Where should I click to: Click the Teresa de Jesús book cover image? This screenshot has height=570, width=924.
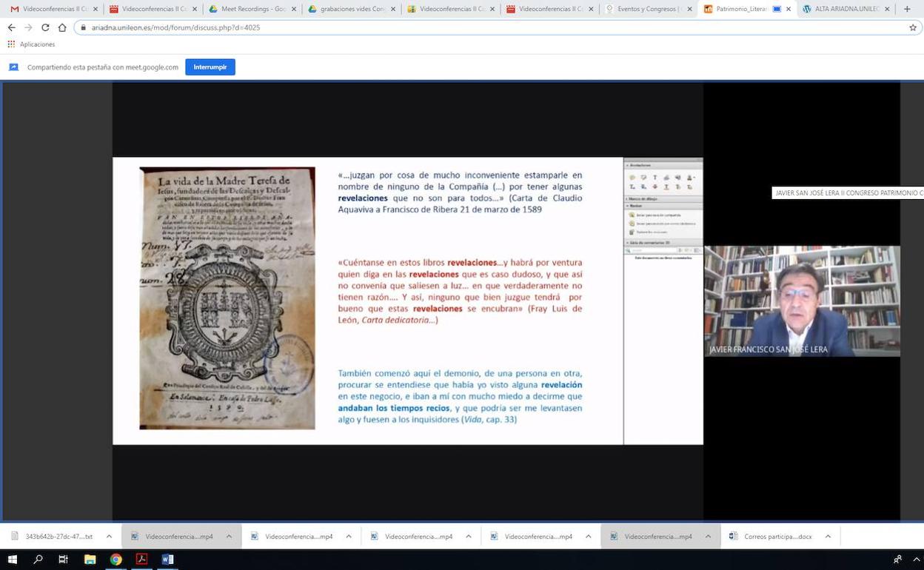pos(227,298)
